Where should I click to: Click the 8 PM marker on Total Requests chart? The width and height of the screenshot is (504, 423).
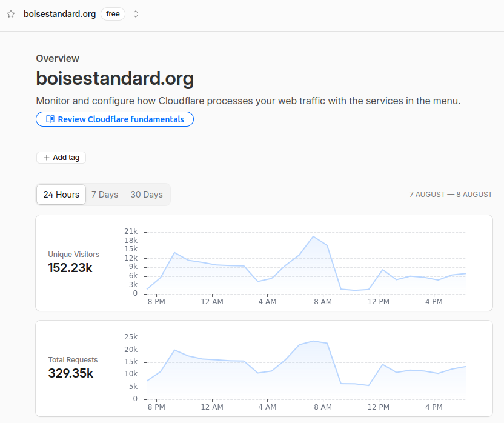[x=156, y=407]
